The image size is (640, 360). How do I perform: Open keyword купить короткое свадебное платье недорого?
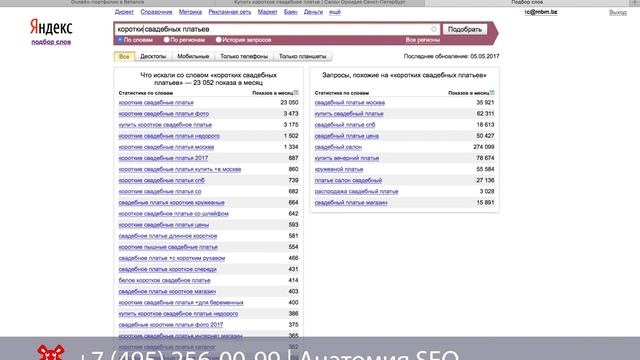[x=178, y=313]
